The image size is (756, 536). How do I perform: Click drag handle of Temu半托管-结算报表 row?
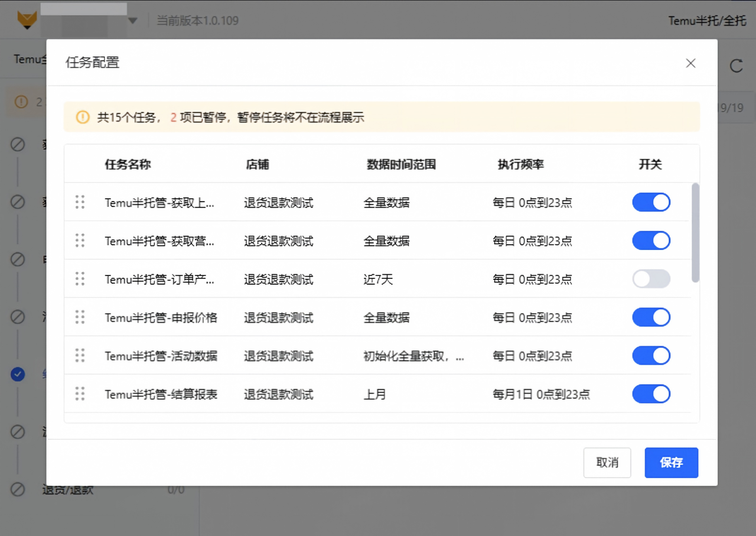pyautogui.click(x=80, y=394)
